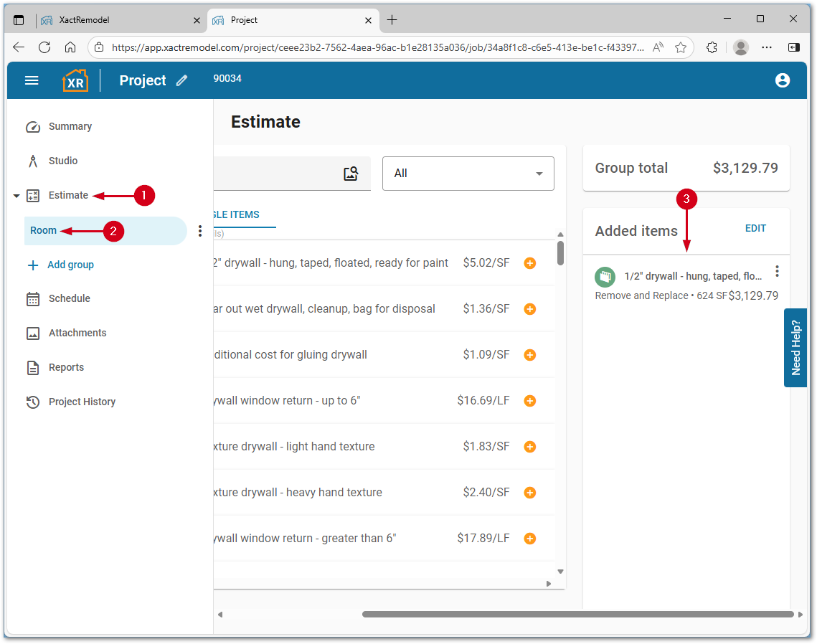Add the tear out wet drywall item
Viewport: 817px width, 644px height.
click(x=530, y=309)
